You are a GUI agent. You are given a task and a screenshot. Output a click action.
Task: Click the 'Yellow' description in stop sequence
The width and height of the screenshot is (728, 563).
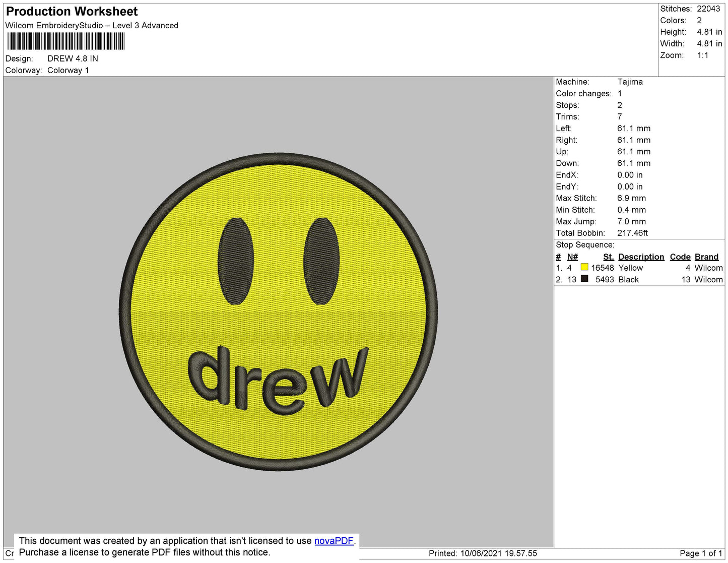click(x=630, y=268)
